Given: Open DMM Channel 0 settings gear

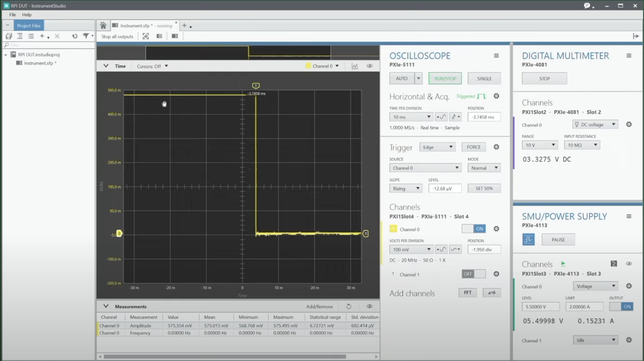Looking at the screenshot, I should coord(629,125).
